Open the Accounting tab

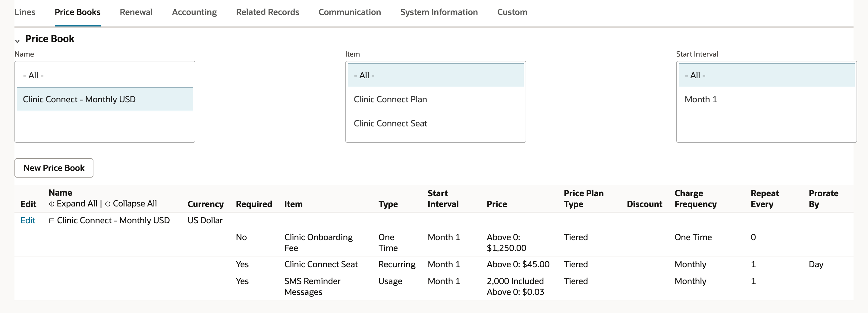(194, 12)
